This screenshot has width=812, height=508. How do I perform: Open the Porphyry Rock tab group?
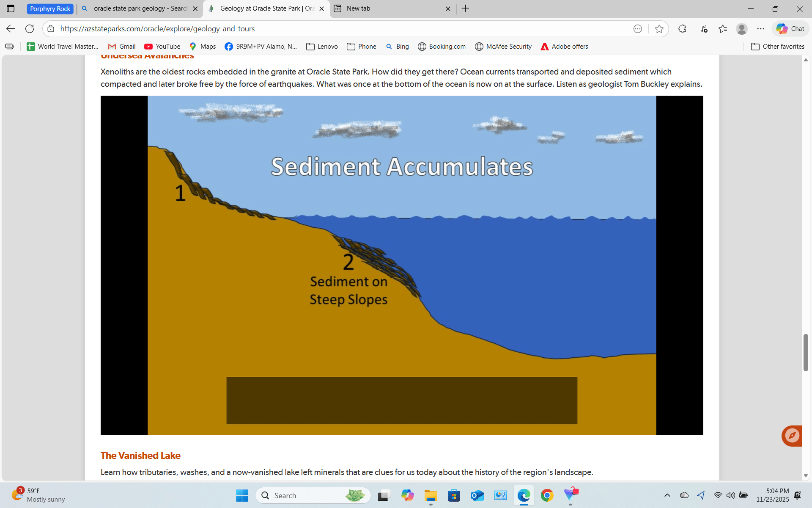tap(50, 8)
